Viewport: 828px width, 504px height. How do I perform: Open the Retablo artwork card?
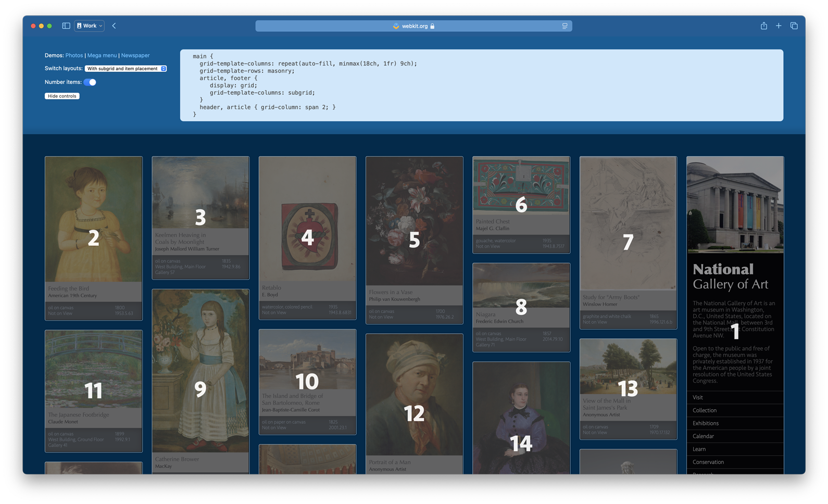(x=307, y=237)
